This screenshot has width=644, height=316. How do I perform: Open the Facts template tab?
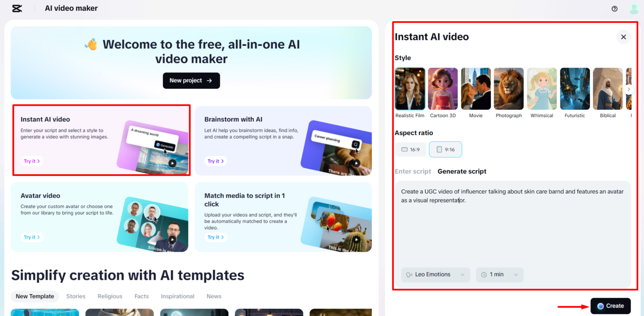[141, 296]
